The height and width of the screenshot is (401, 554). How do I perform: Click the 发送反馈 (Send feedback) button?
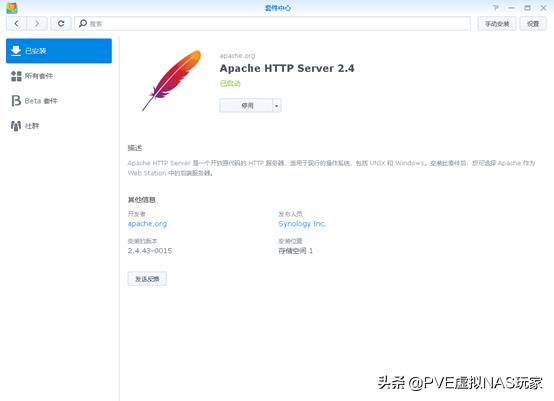click(x=147, y=279)
